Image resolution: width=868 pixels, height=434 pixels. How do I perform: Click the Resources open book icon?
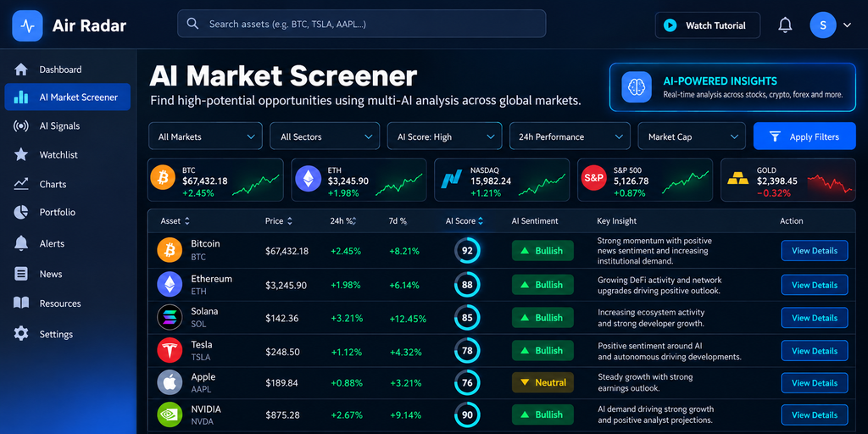pos(21,303)
